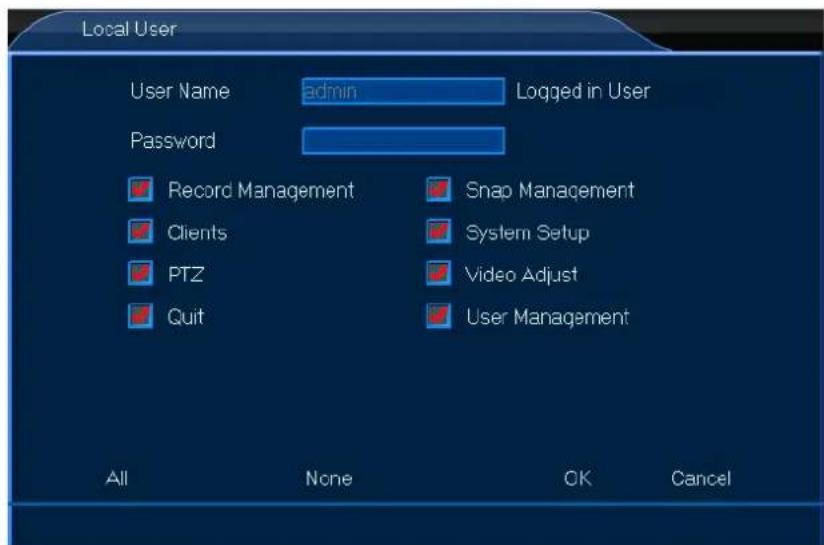Toggle the System Setup checkbox
The width and height of the screenshot is (824, 545).
pos(437,233)
